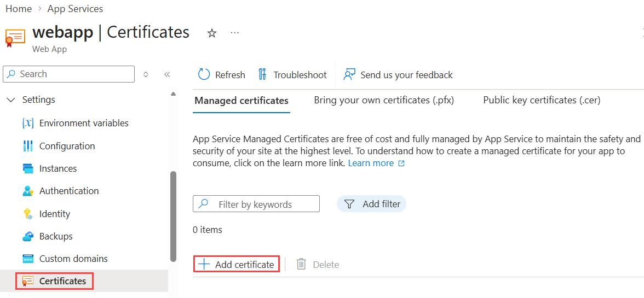
Task: Click the Filter by keywords field
Action: [256, 204]
